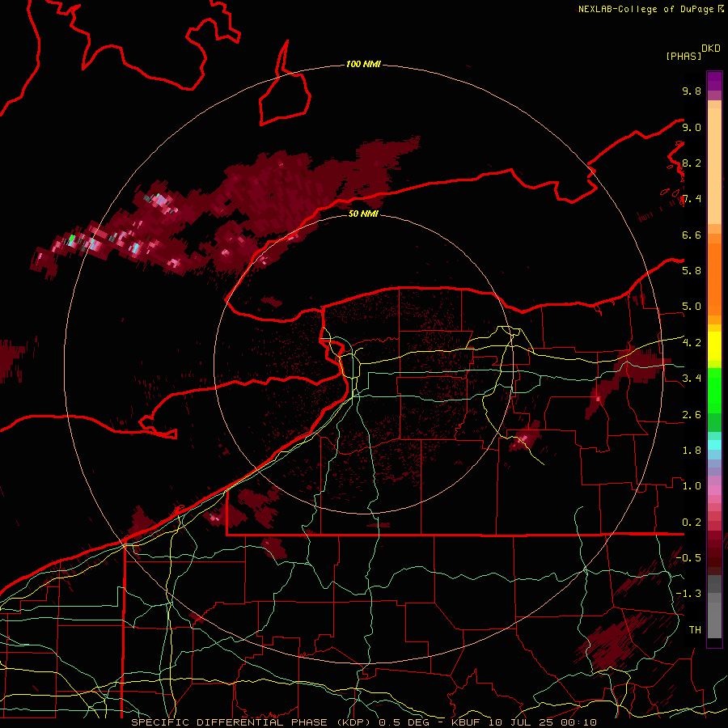Click the 8.2 scale value
The height and width of the screenshot is (728, 728).
(692, 163)
